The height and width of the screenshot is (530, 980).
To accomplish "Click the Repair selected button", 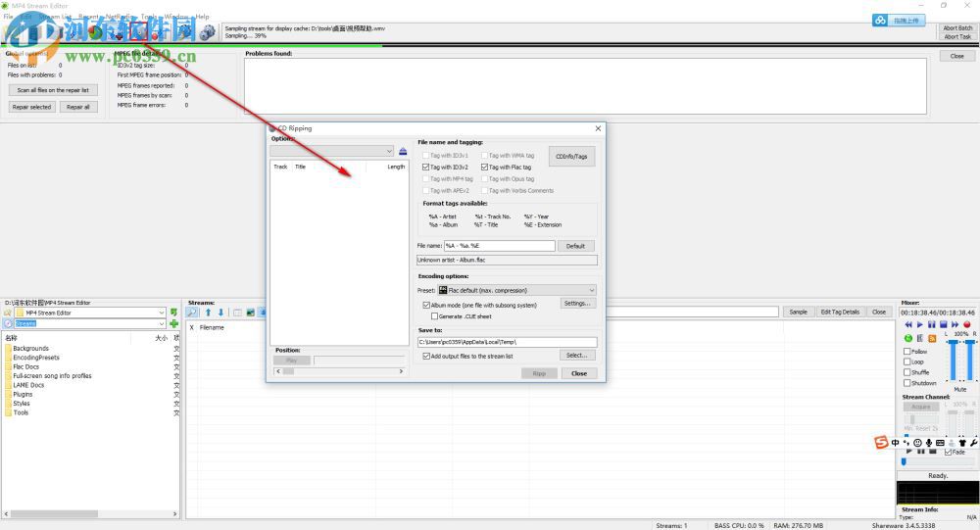I will pos(32,107).
